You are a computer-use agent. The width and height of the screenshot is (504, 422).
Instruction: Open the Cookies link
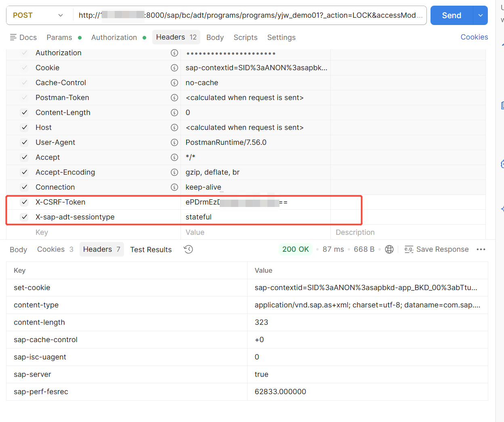pyautogui.click(x=474, y=37)
